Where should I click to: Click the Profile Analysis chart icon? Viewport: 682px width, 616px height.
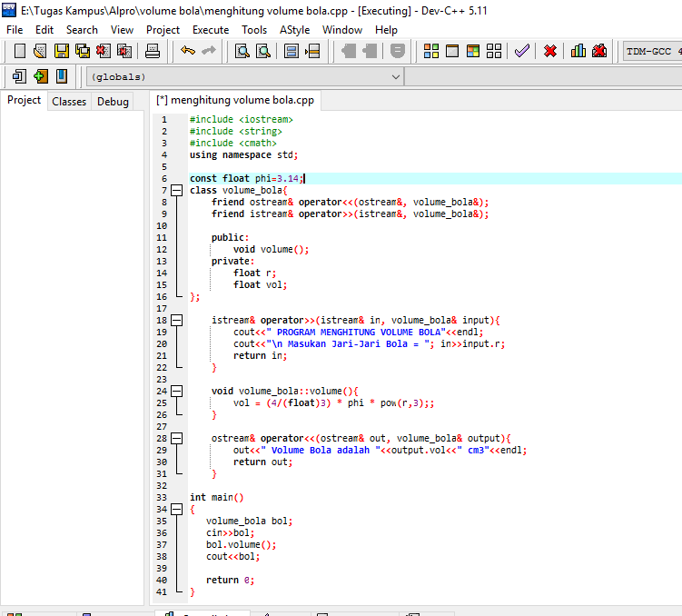[578, 51]
